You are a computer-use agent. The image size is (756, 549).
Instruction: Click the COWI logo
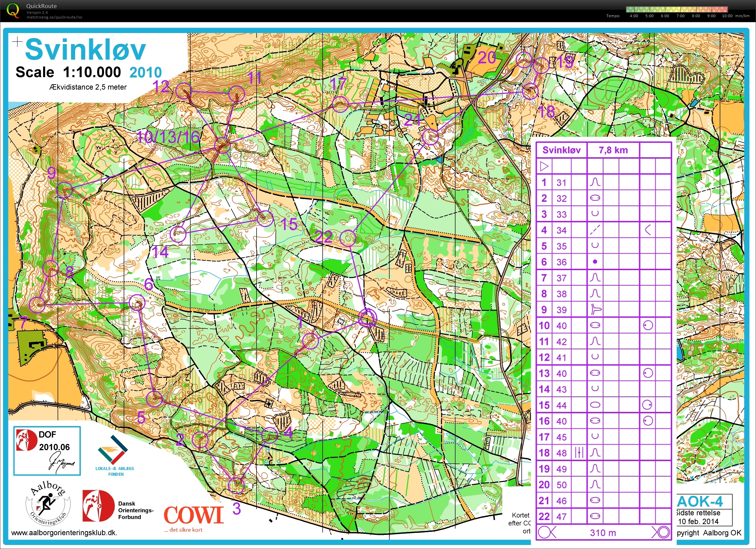tap(194, 515)
